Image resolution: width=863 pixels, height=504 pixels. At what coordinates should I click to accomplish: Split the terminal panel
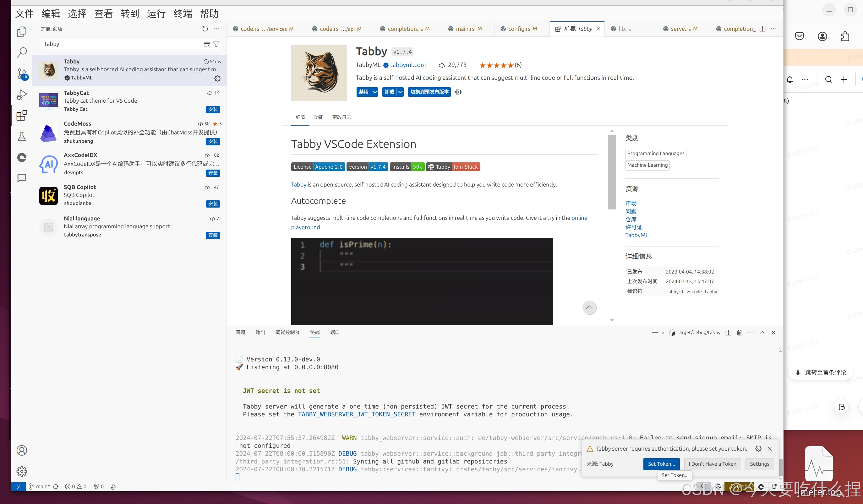728,333
